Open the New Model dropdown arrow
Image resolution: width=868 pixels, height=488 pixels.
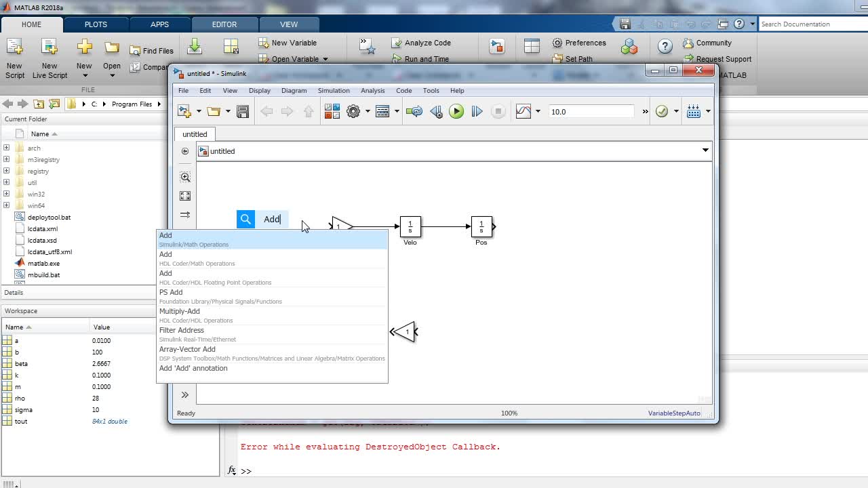198,112
